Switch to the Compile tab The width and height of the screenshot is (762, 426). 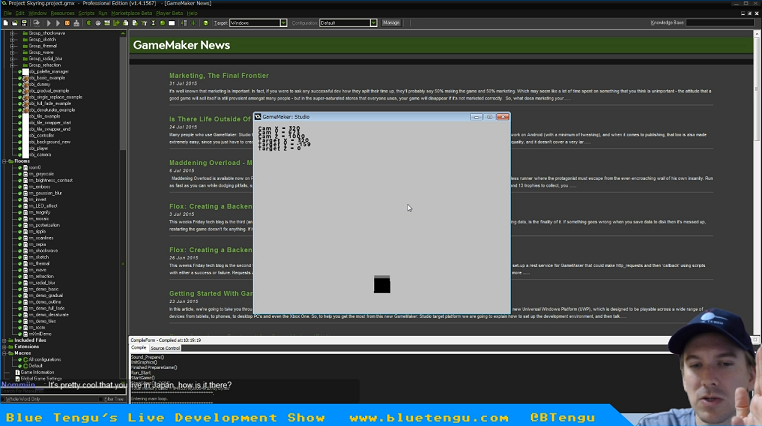click(139, 348)
